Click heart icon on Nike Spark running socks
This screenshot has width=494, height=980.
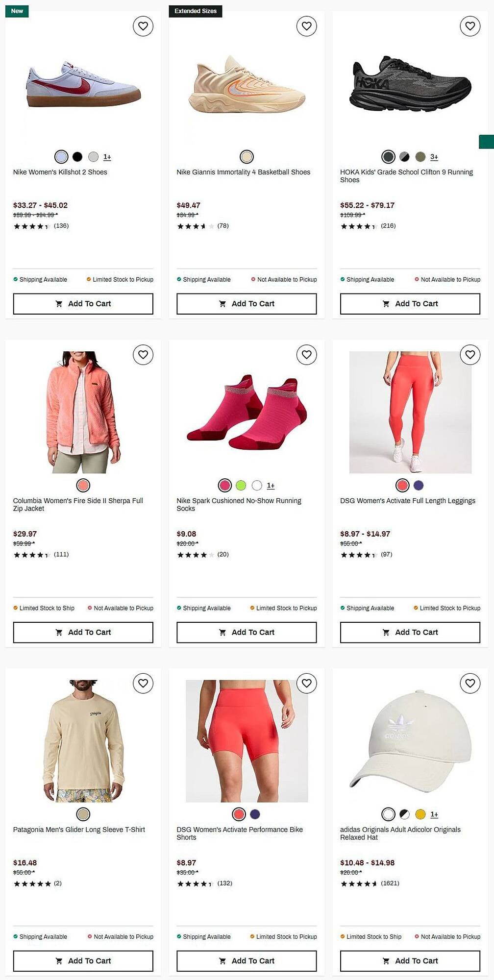point(307,355)
